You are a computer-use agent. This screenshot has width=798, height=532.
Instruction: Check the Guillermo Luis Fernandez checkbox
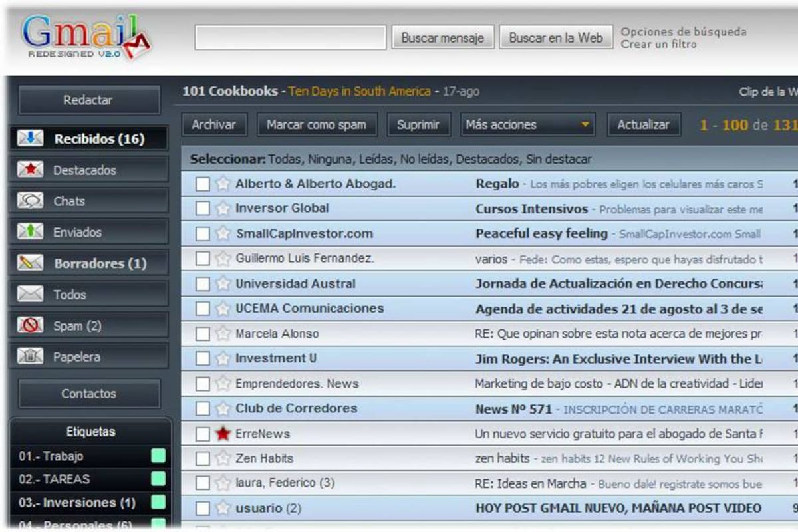point(203,259)
